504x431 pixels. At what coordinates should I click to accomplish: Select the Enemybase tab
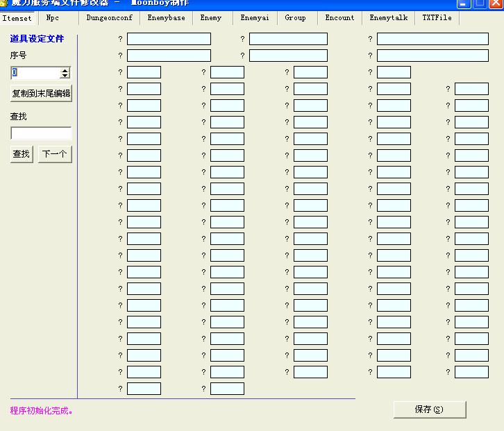click(166, 18)
